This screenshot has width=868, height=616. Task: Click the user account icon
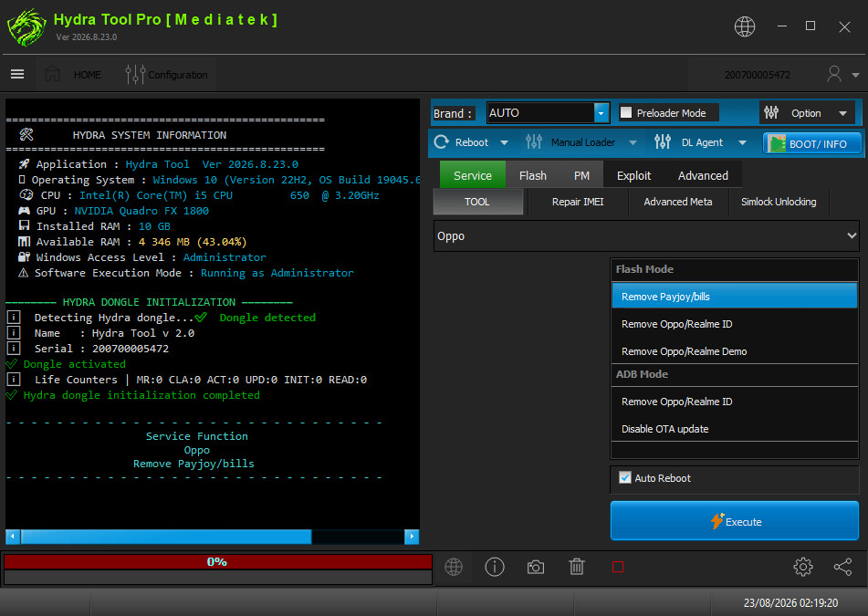coord(834,74)
